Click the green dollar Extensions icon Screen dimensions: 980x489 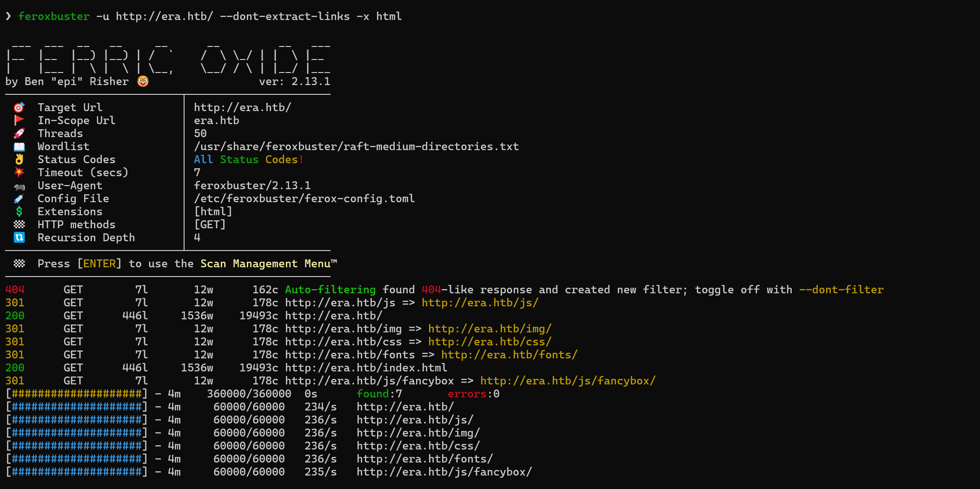[19, 211]
